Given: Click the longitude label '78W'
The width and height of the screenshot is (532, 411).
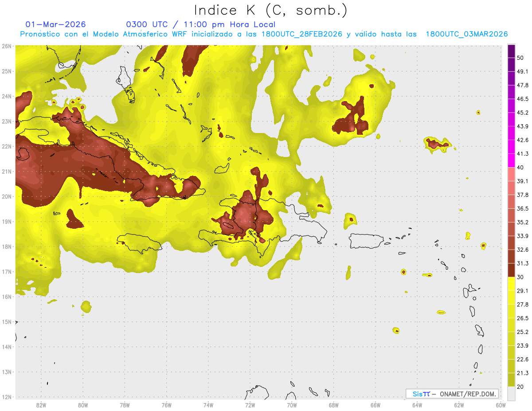Looking at the screenshot, I should tap(125, 405).
